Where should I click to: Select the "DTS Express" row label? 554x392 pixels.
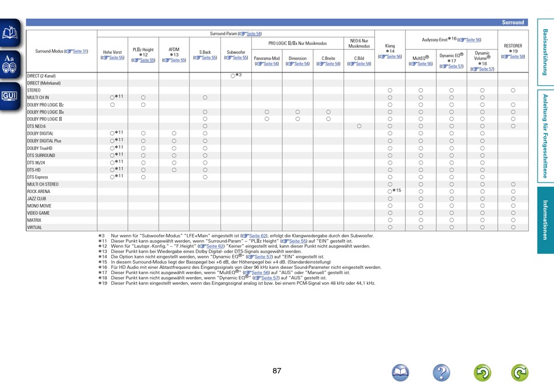pyautogui.click(x=37, y=177)
